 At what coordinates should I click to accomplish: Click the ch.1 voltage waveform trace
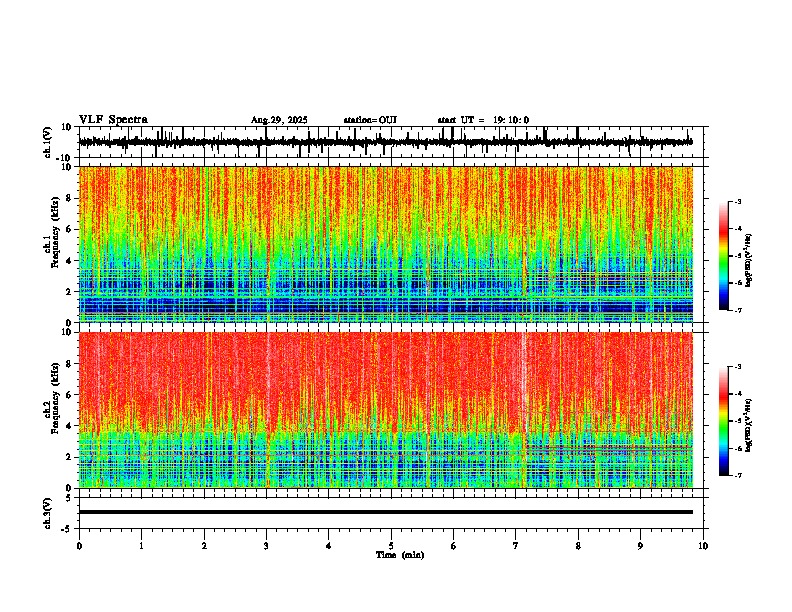point(385,142)
